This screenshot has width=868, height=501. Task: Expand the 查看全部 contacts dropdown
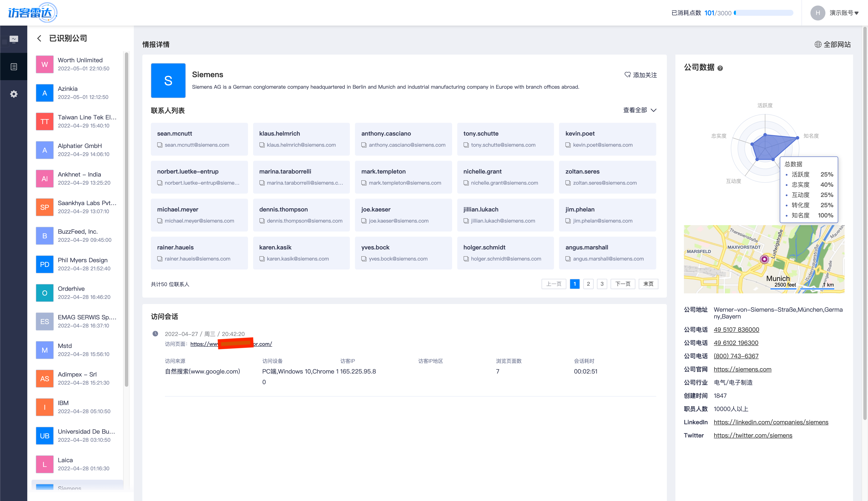[x=640, y=110]
